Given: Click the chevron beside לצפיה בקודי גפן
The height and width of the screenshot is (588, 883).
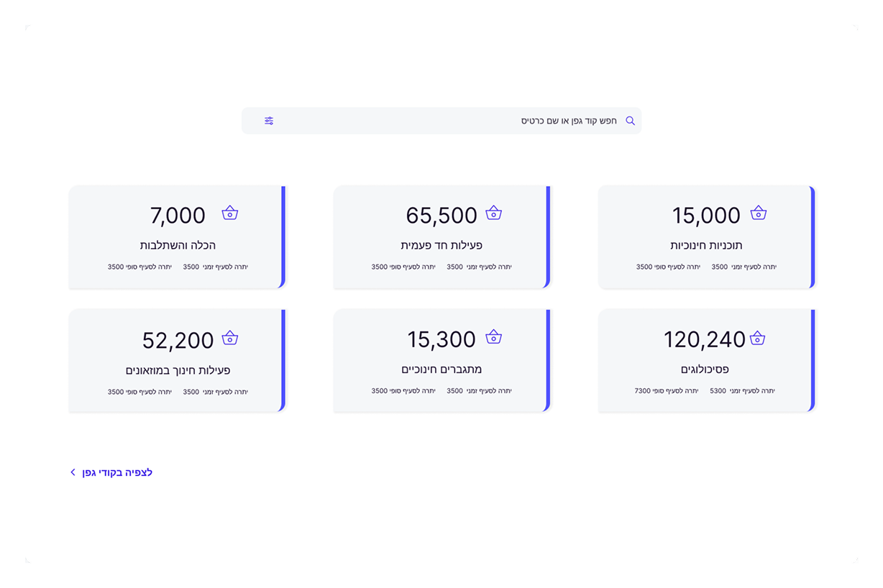Looking at the screenshot, I should click(x=73, y=472).
